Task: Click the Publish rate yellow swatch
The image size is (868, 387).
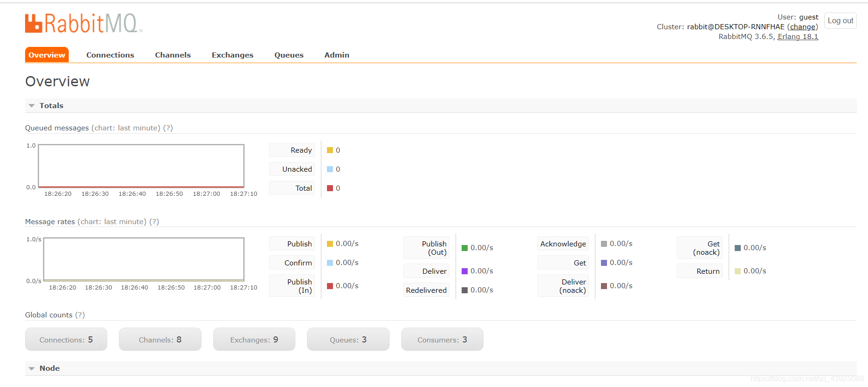Action: tap(330, 244)
